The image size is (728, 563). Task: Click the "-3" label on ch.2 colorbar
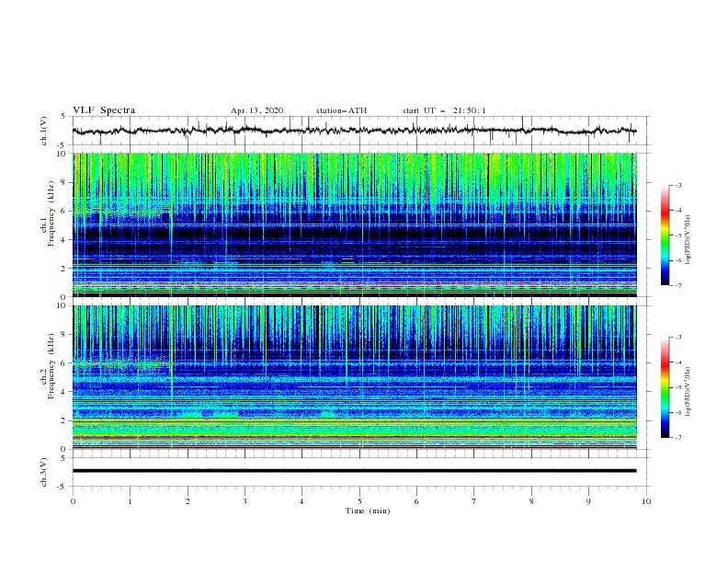(x=677, y=338)
